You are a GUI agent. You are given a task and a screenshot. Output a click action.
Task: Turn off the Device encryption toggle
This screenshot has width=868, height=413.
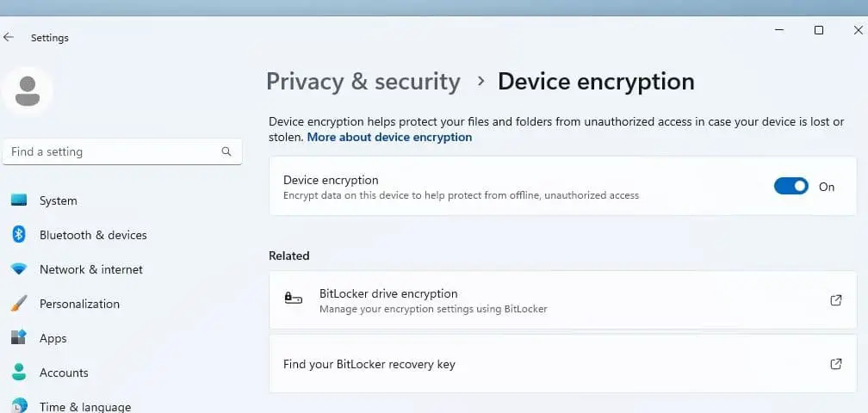(x=790, y=186)
